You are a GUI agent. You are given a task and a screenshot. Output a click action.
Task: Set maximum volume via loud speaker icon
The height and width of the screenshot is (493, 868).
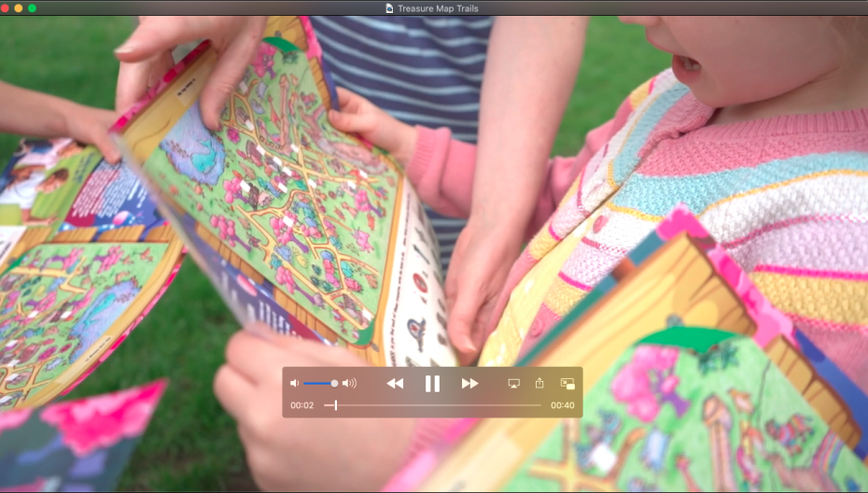tap(349, 383)
